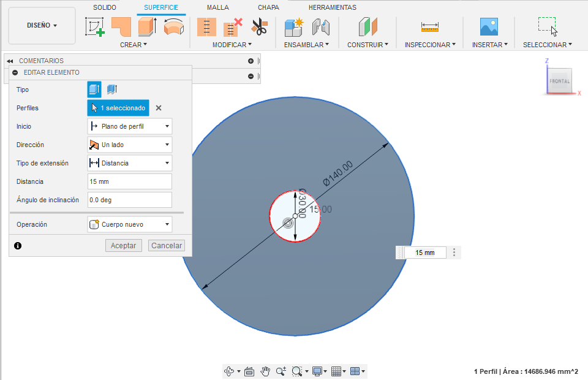Screen dimensions: 588x380
Task: Click the Patch surface tool icon
Action: 121,26
